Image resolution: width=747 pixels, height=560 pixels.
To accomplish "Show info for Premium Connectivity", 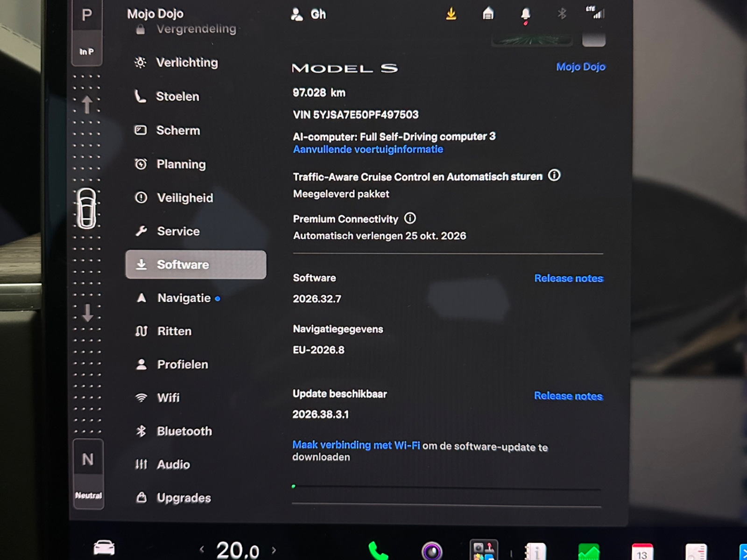I will pyautogui.click(x=410, y=218).
